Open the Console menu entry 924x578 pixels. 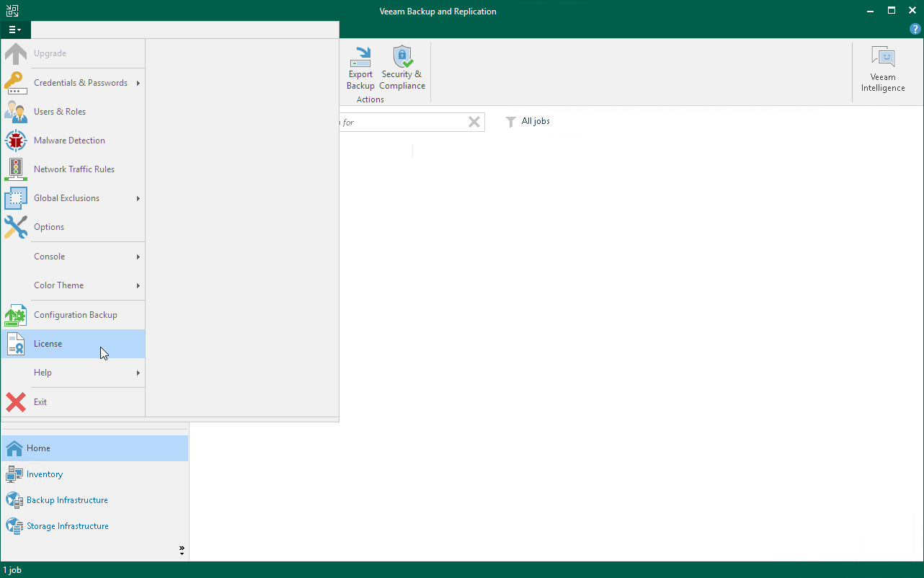[x=74, y=257]
